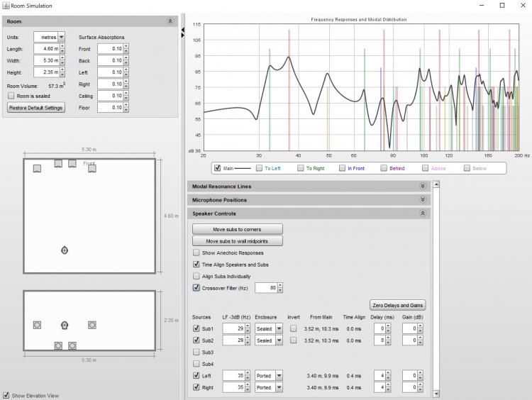Click the room Width input field

(x=47, y=60)
